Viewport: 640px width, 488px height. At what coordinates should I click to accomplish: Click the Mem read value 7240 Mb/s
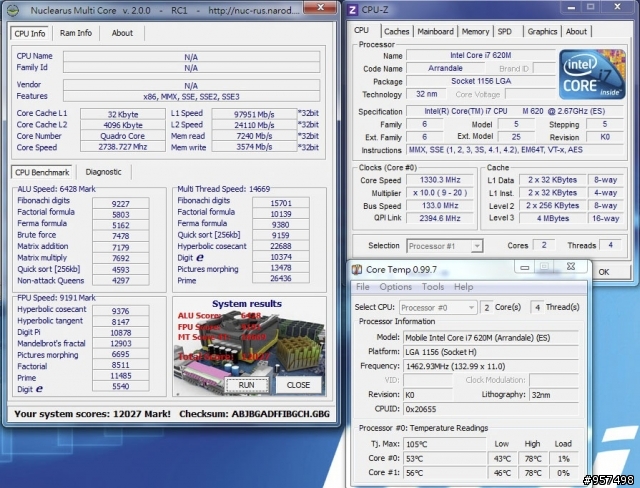point(254,136)
